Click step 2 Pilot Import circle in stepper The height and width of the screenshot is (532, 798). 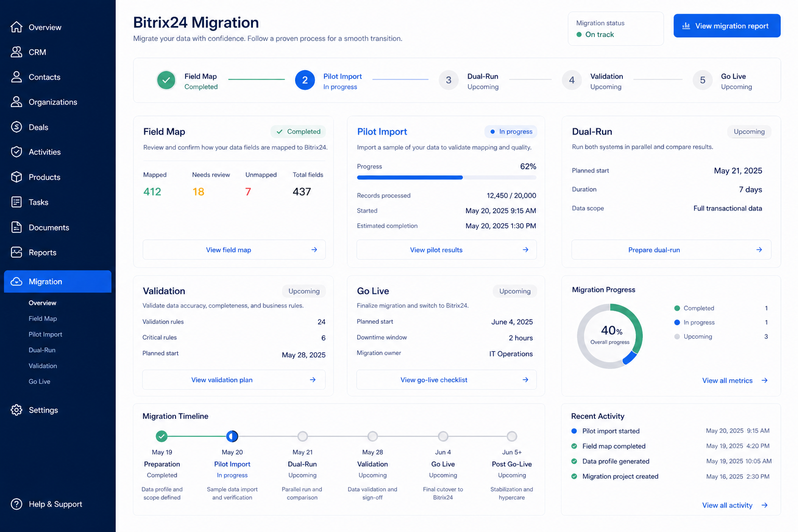click(305, 80)
